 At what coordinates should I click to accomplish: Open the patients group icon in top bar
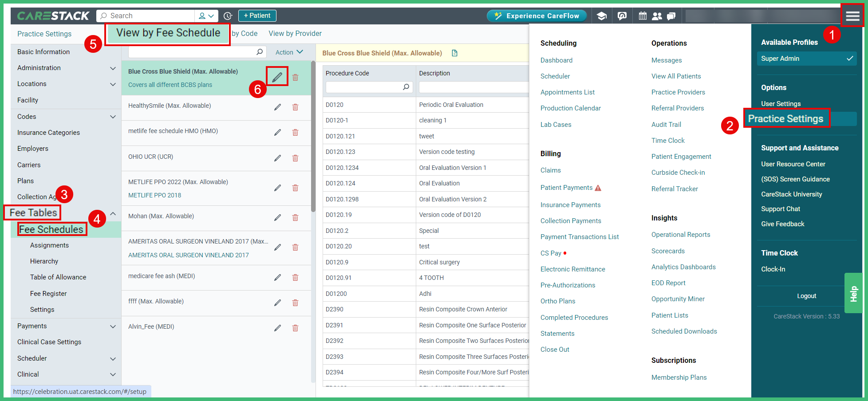657,16
